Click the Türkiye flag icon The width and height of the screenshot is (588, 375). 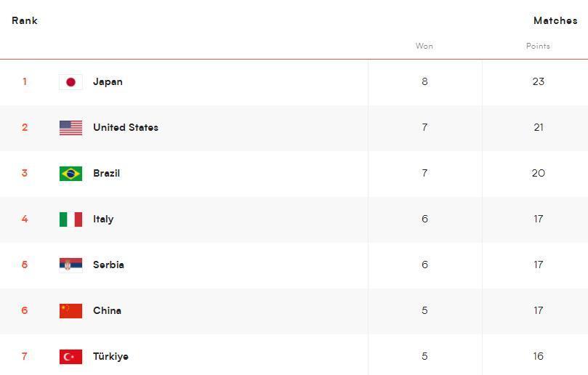pyautogui.click(x=71, y=357)
